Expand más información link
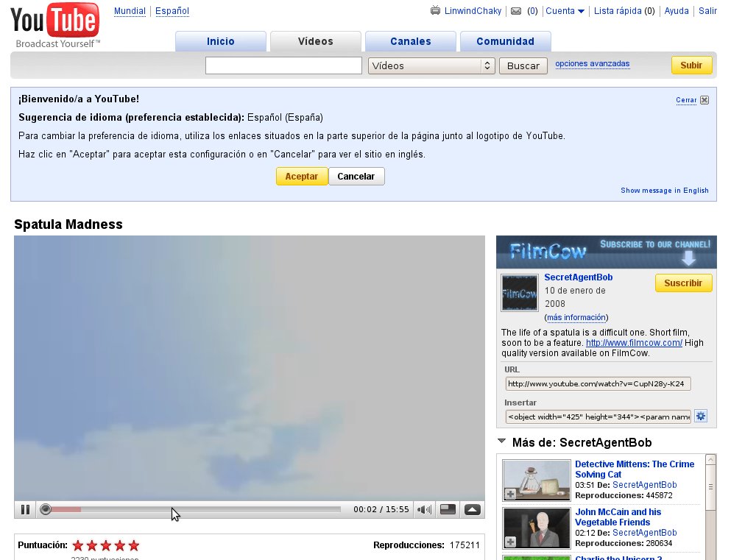 coord(576,317)
